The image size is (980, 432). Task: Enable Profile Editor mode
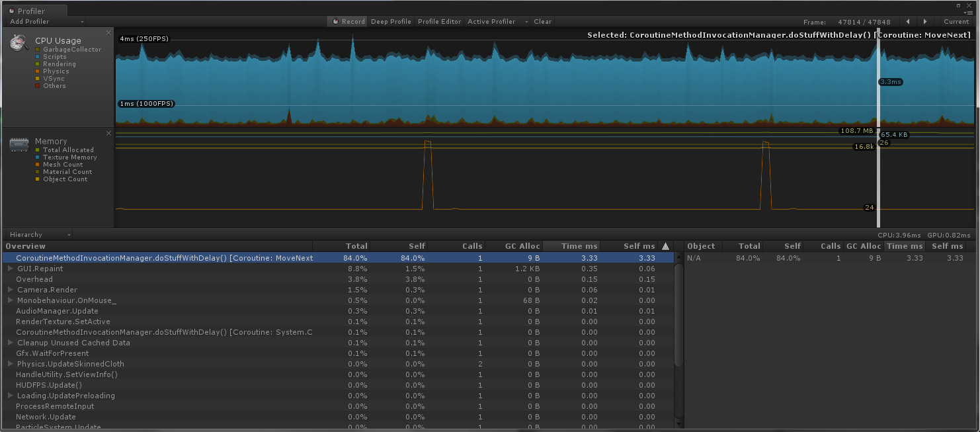click(438, 21)
